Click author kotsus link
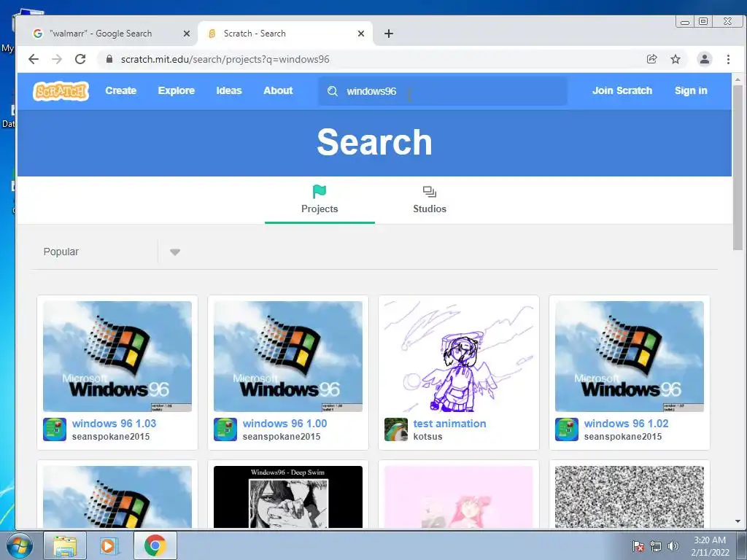The image size is (747, 560). point(427,436)
